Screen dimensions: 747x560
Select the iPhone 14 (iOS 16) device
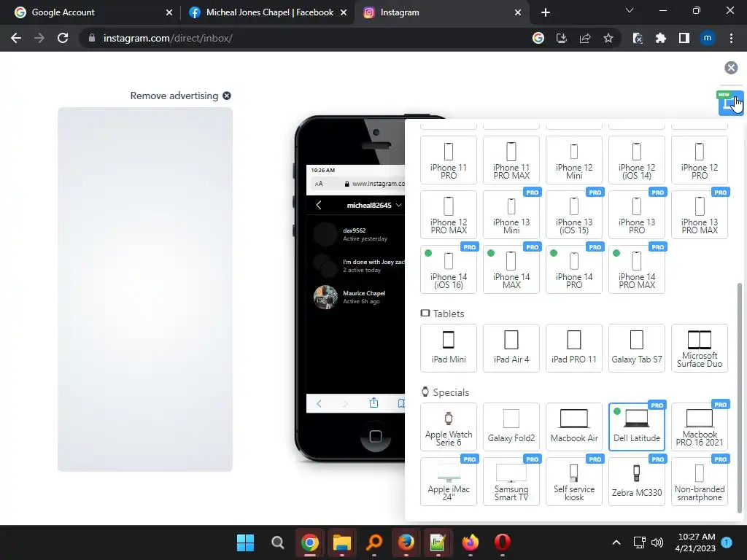tap(449, 270)
